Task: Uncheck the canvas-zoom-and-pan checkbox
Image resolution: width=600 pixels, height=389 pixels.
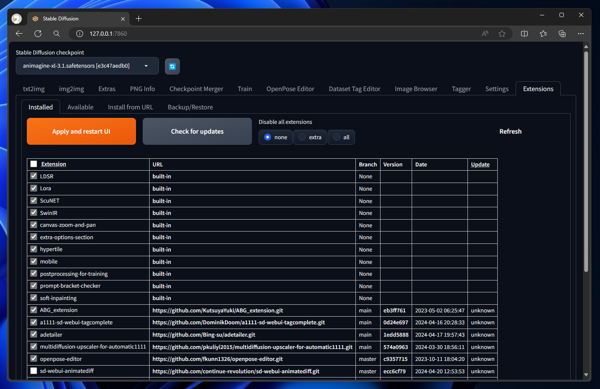Action: click(34, 225)
